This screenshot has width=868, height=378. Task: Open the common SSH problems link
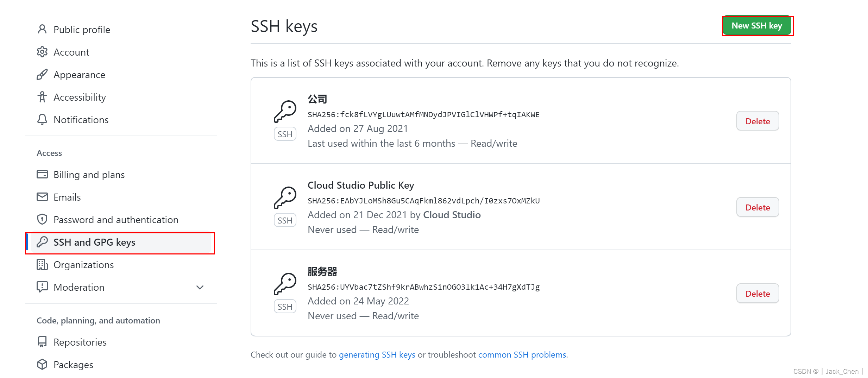point(522,355)
